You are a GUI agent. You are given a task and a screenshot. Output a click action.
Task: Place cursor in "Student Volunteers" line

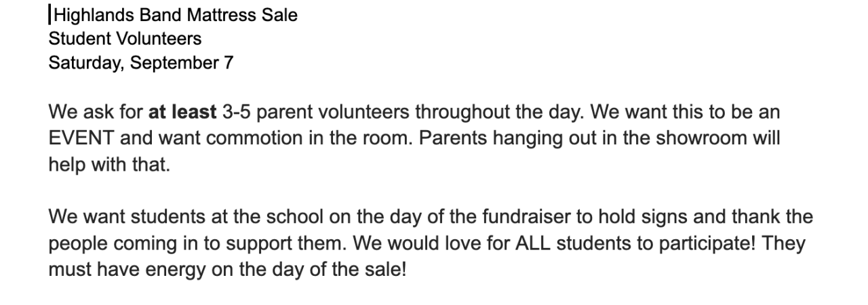125,39
